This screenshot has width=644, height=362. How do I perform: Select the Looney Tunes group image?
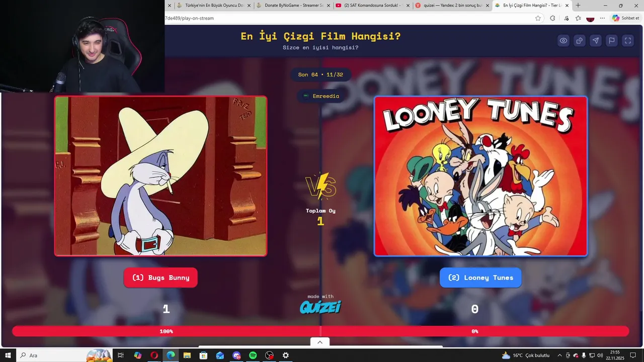480,176
